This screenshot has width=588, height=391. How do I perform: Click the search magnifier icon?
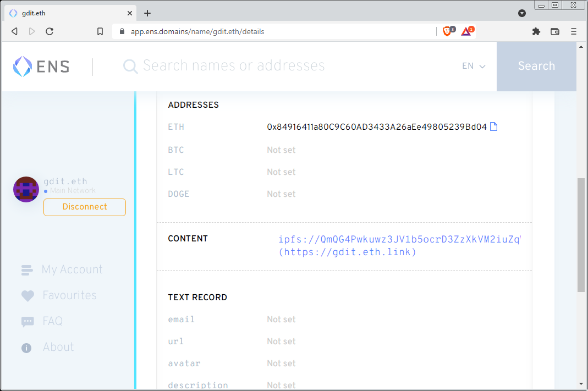pyautogui.click(x=130, y=67)
